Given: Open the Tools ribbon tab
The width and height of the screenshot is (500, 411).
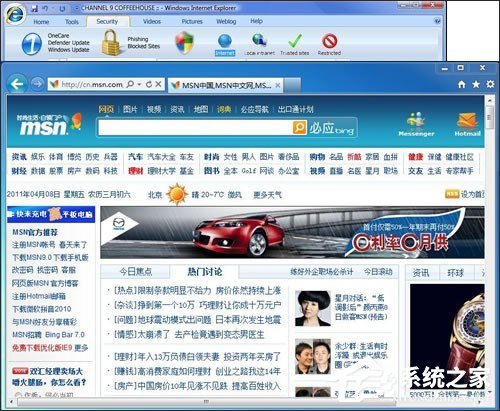Looking at the screenshot, I should [72, 22].
